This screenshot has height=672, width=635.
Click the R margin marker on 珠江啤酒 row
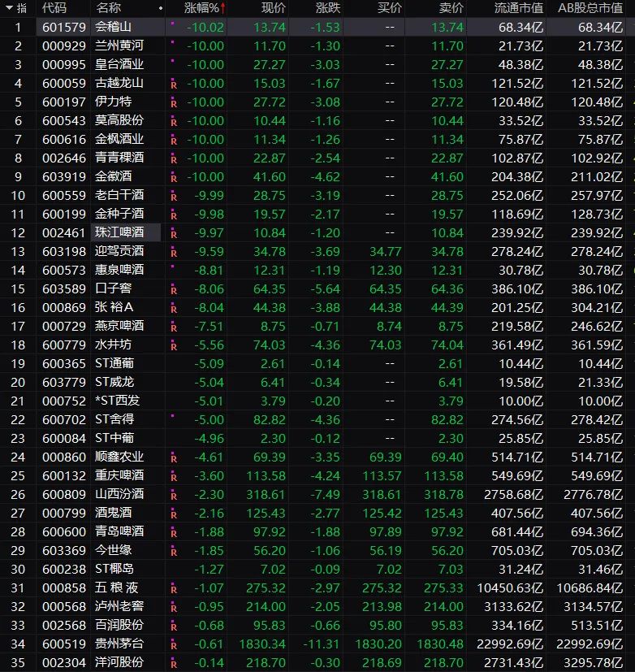pos(174,234)
